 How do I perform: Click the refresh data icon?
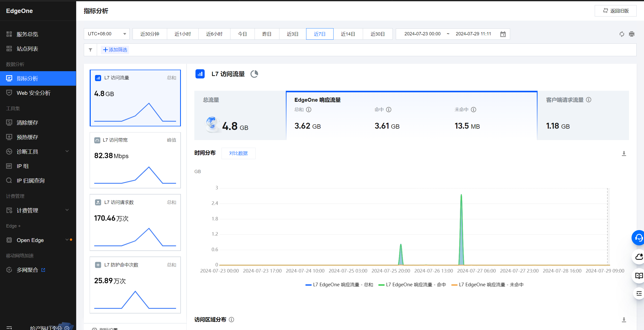point(622,34)
